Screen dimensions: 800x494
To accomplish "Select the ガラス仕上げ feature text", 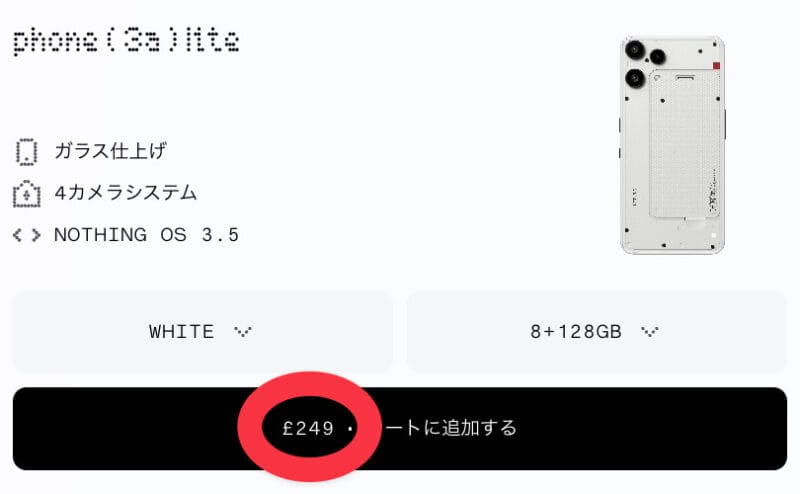I will [x=110, y=151].
